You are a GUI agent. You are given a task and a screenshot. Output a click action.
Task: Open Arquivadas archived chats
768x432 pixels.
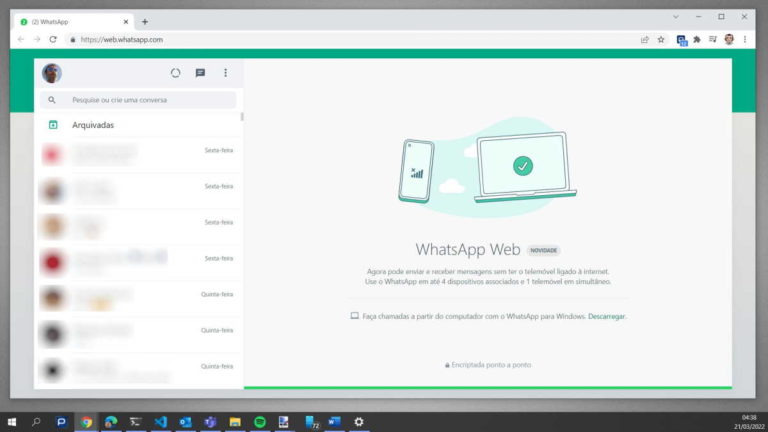click(x=93, y=125)
